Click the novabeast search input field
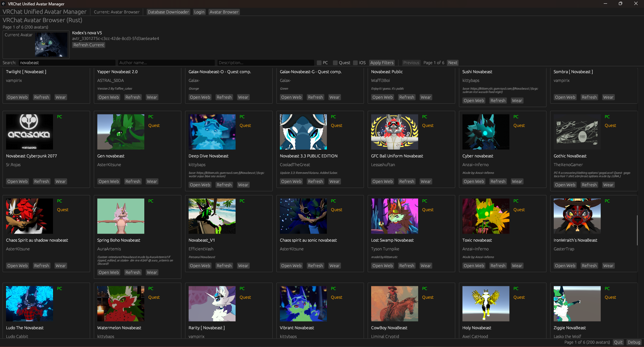 pos(67,62)
